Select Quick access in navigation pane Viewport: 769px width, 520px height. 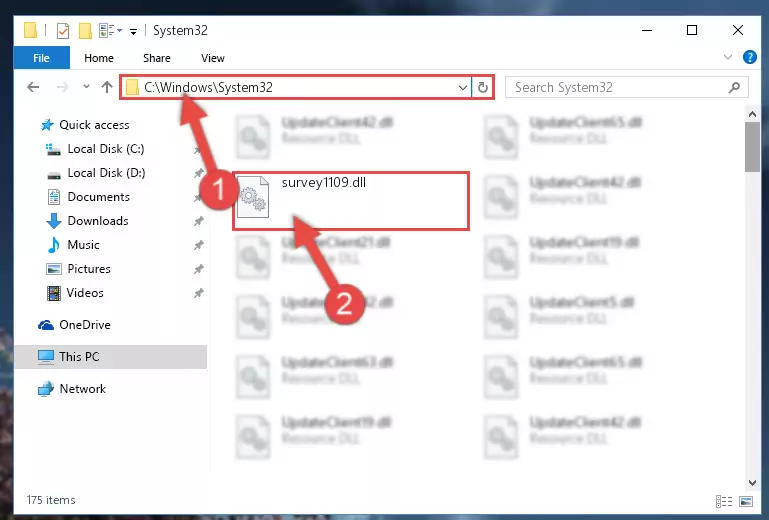tap(94, 125)
